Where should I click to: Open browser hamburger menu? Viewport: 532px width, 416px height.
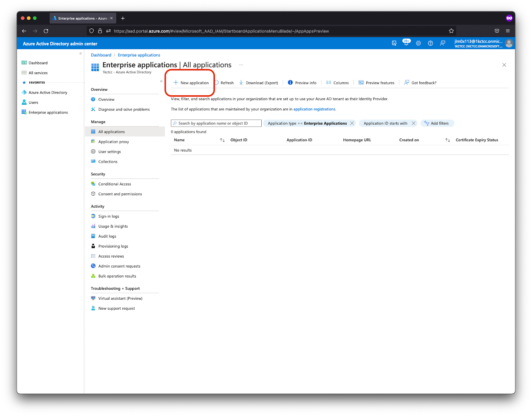pyautogui.click(x=508, y=31)
